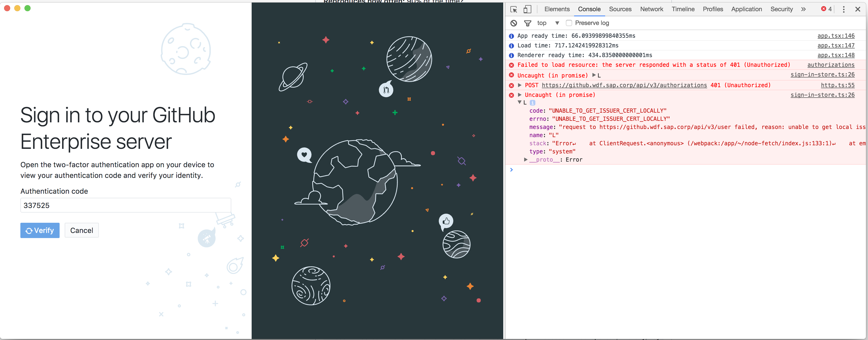Open the console filter funnel icon

(527, 23)
